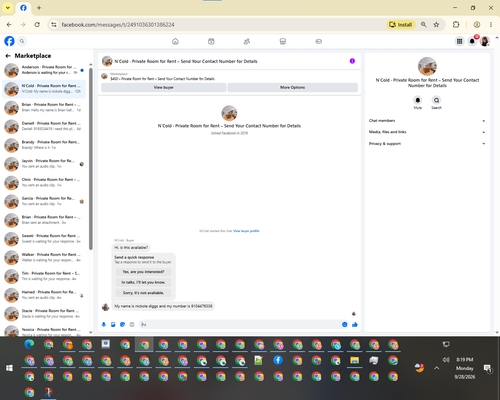Choose a sticker from the composer
This screenshot has width=500, height=400.
(x=122, y=324)
